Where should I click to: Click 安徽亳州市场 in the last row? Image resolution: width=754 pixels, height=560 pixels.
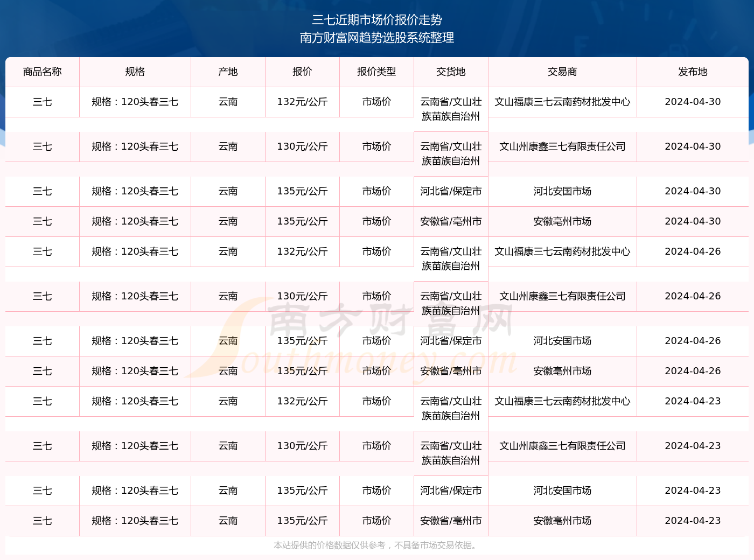(x=562, y=521)
